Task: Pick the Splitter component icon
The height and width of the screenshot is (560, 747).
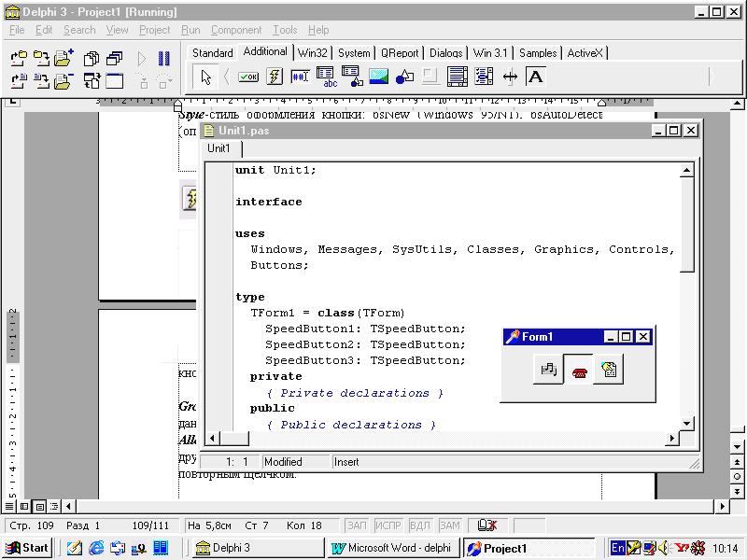Action: point(510,77)
